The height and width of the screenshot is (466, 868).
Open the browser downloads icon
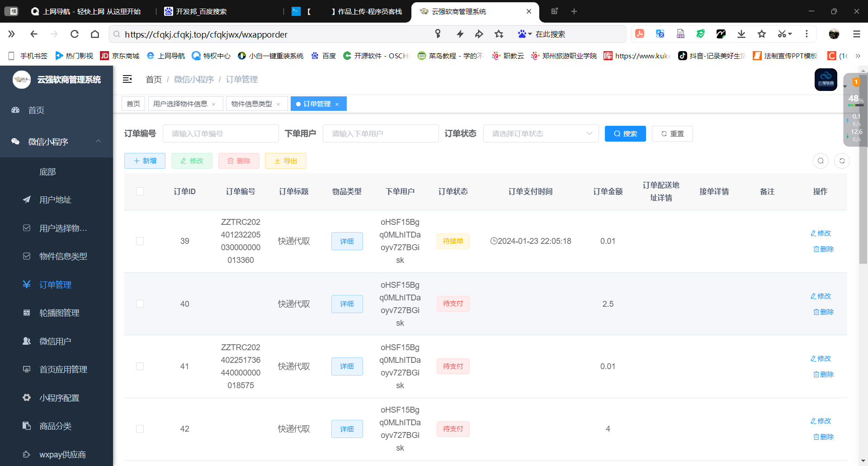[741, 34]
